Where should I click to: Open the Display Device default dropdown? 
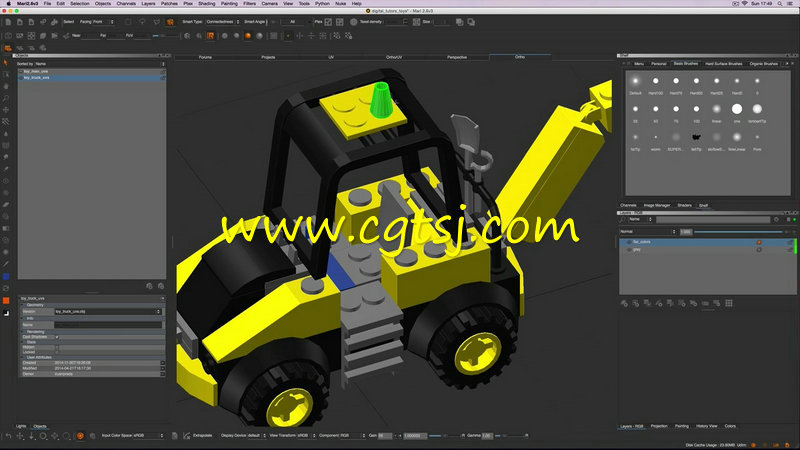(257, 436)
